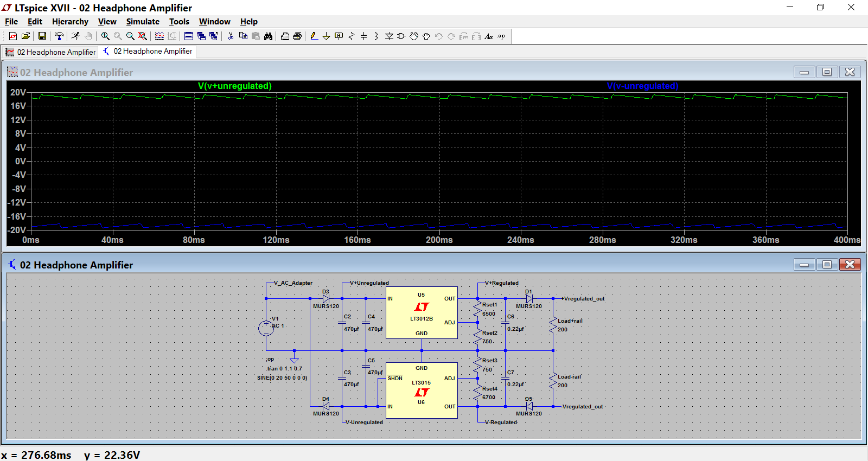Minimize the schematic sub-window
This screenshot has height=461, width=868.
(804, 265)
